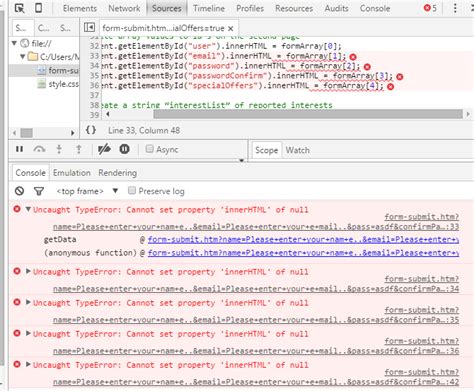
Task: Select the drawer Console tab
Action: click(x=30, y=173)
